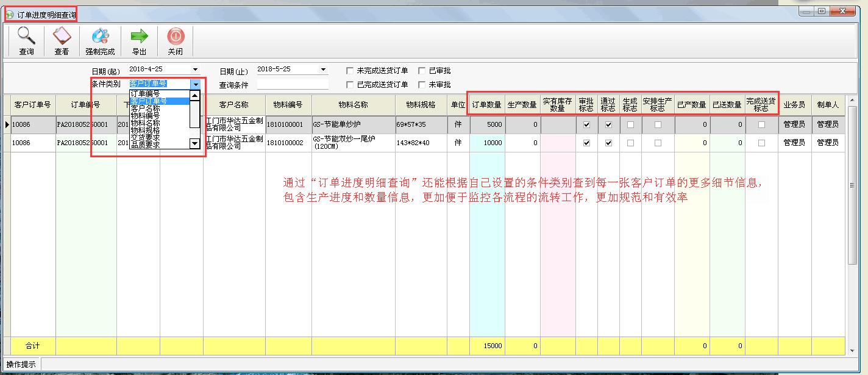Viewport: 868px width, 375px height.
Task: Enable the 未完成送货订单 checkbox
Action: tap(350, 71)
